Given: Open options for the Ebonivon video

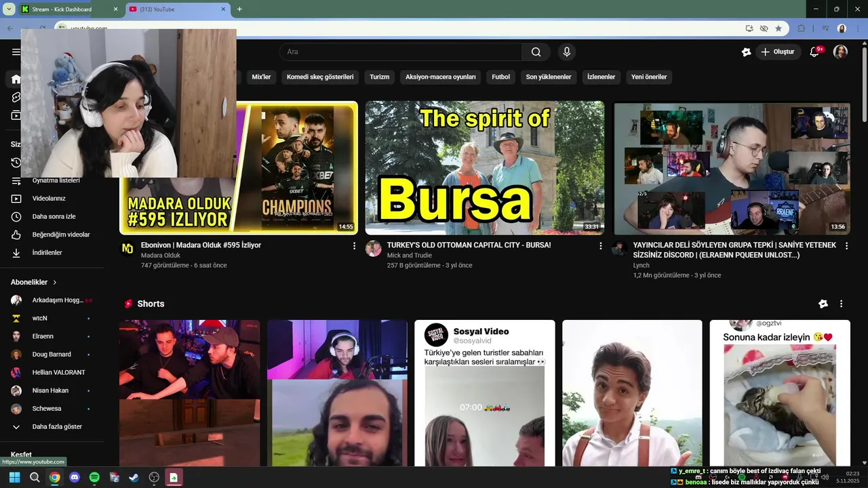Looking at the screenshot, I should click(x=354, y=246).
